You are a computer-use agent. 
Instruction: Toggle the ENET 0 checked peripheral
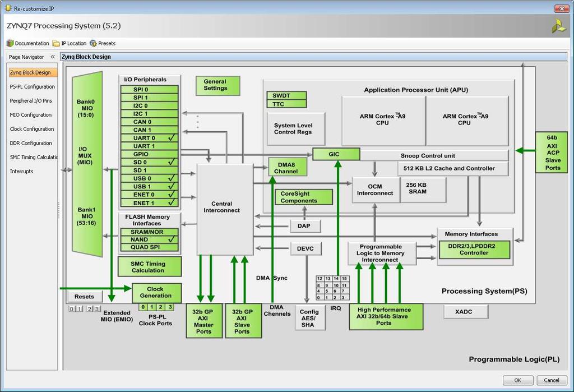click(149, 195)
